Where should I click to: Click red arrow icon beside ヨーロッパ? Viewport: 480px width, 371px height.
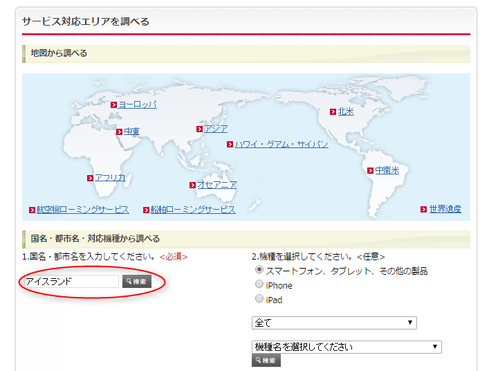point(114,105)
